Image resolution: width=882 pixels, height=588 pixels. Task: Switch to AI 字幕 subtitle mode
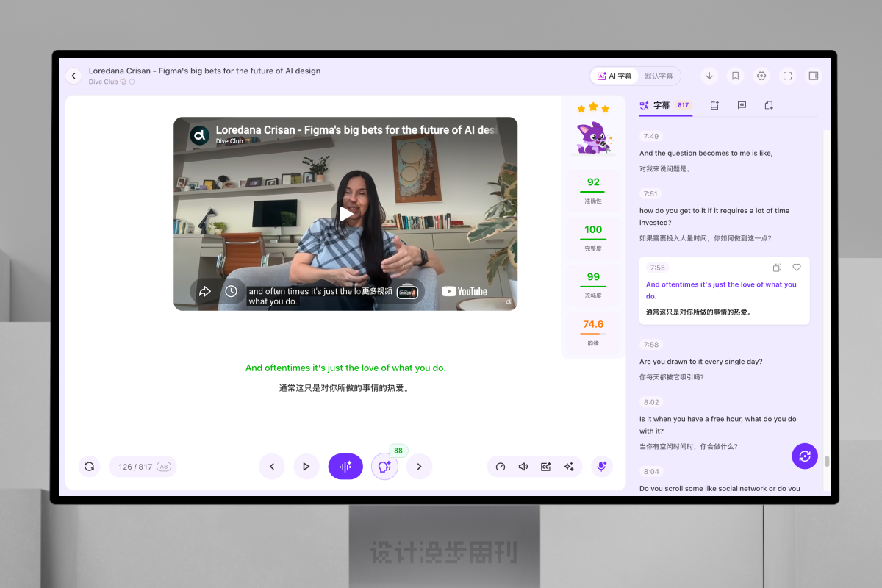tap(614, 76)
